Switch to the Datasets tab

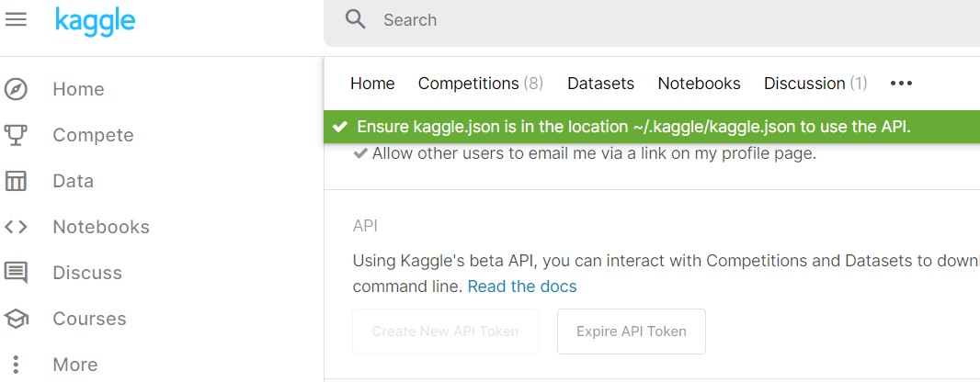click(x=600, y=84)
